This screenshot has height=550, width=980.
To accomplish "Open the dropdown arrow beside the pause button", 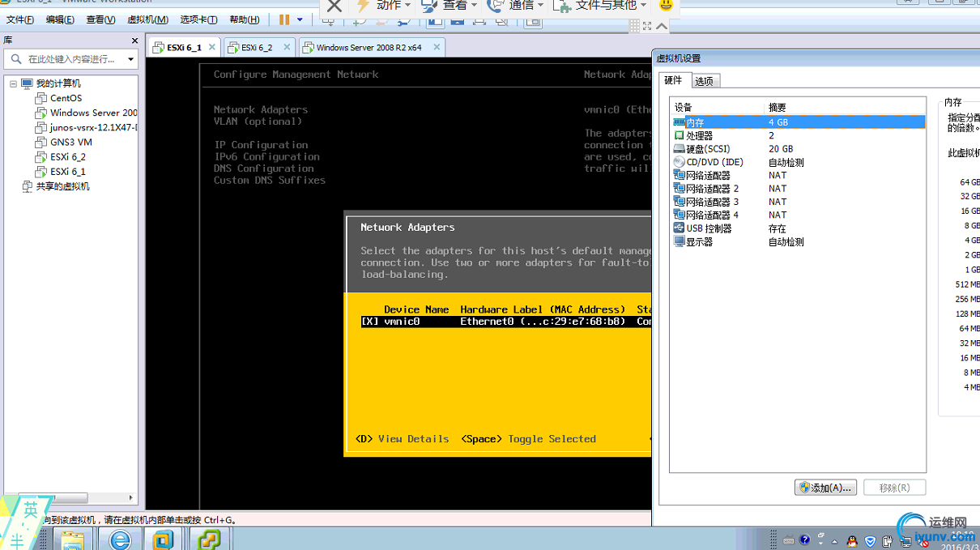I will tap(300, 19).
